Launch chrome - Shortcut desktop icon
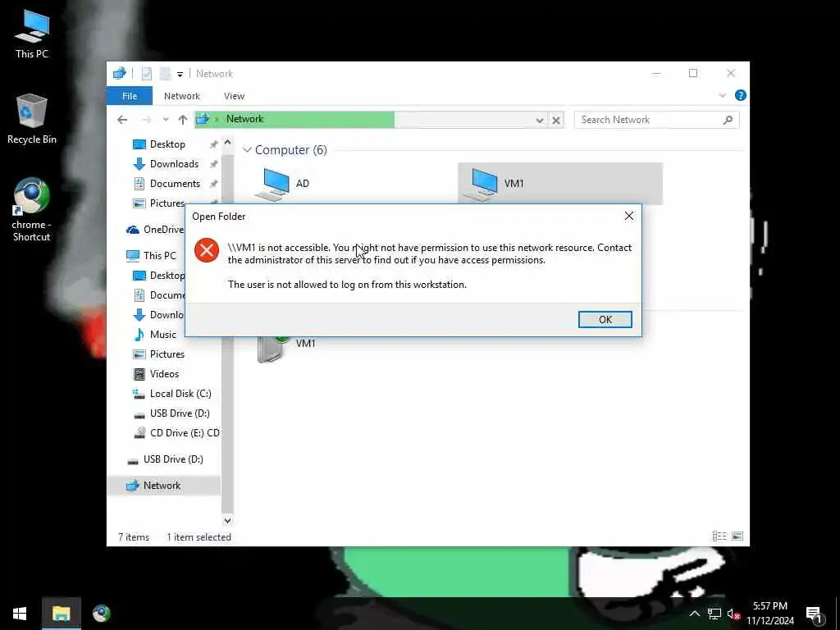Viewport: 840px width, 630px height. (x=32, y=210)
